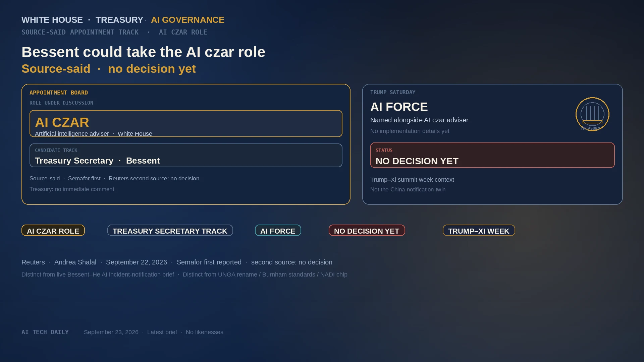
Task: Click the APPOINTMENT BOARD label
Action: (59, 93)
